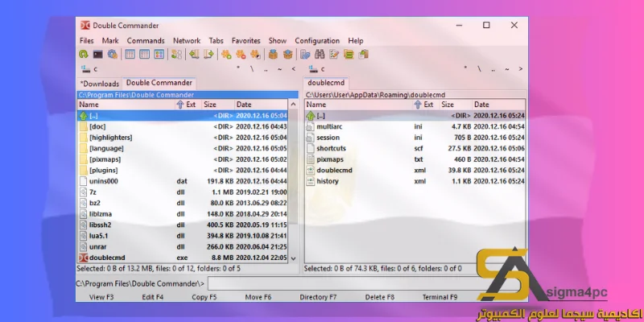Go back with the left-arrow history icon
Image resolution: width=644 pixels, height=322 pixels.
(194, 54)
